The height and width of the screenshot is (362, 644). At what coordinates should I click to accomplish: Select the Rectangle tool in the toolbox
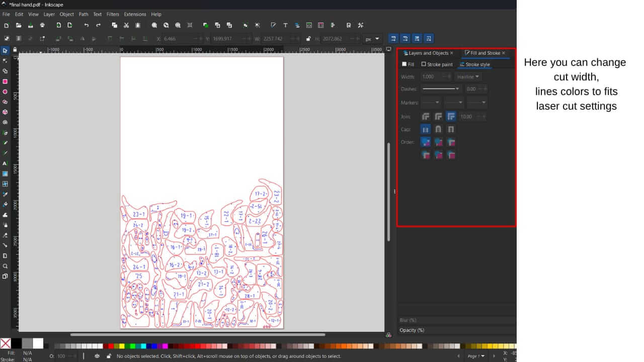[5, 81]
